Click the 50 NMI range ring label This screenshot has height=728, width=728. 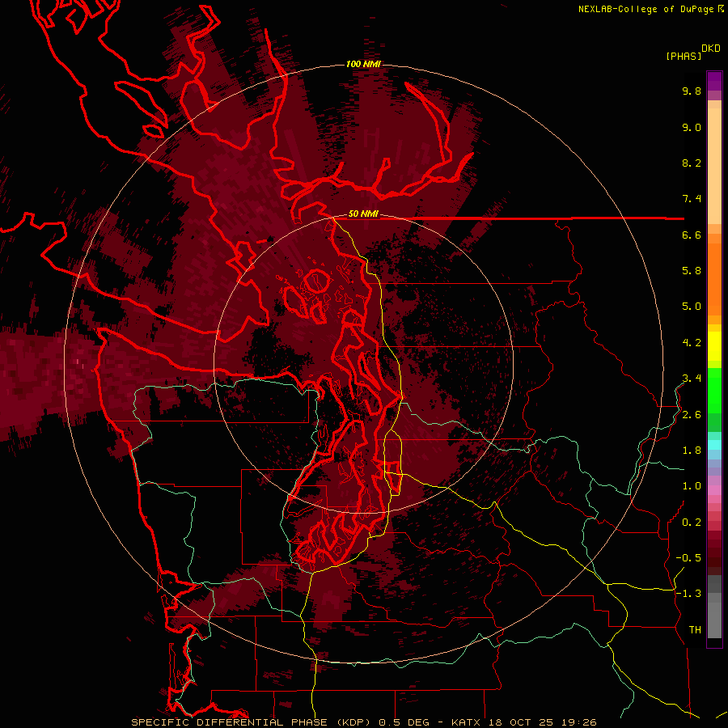pos(363,214)
